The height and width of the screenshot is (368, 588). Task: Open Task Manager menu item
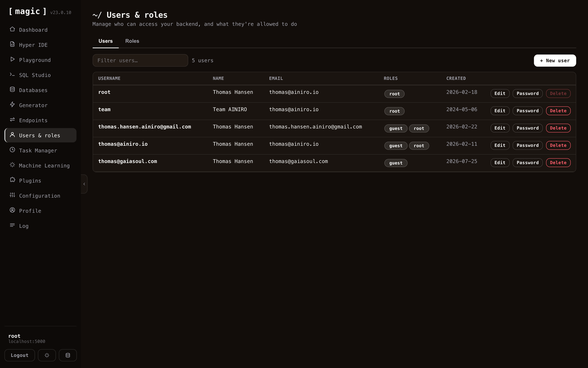pos(40,150)
